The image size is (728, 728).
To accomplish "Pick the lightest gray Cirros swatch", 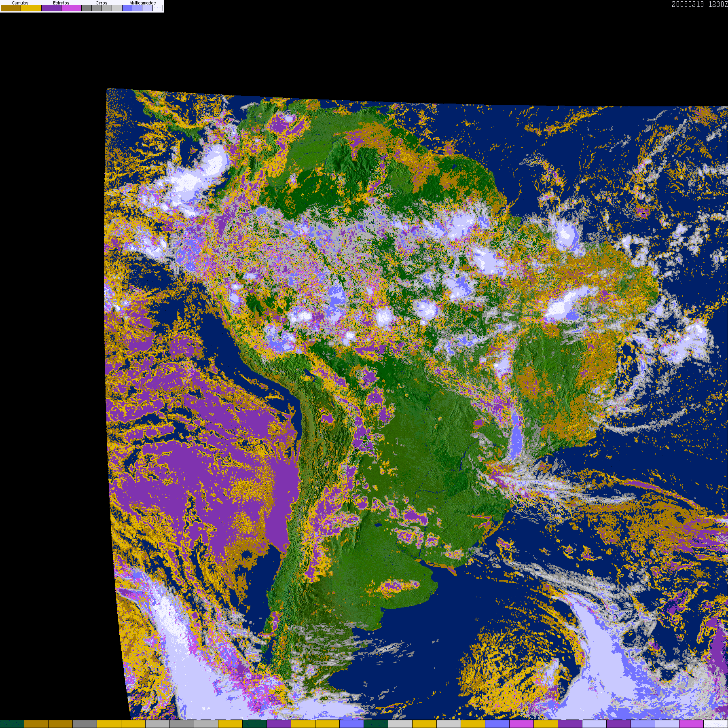I will [x=117, y=8].
